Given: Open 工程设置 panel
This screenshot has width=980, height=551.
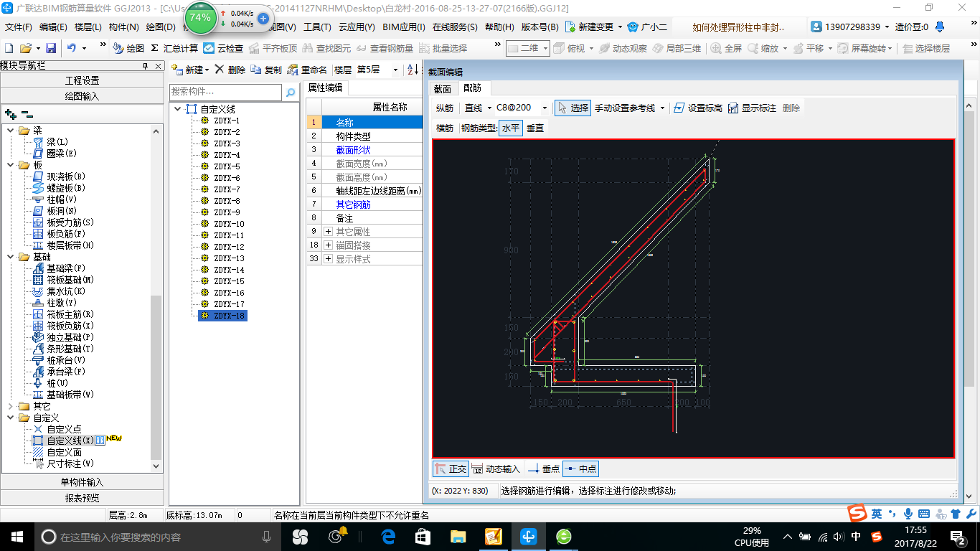Looking at the screenshot, I should coord(83,80).
